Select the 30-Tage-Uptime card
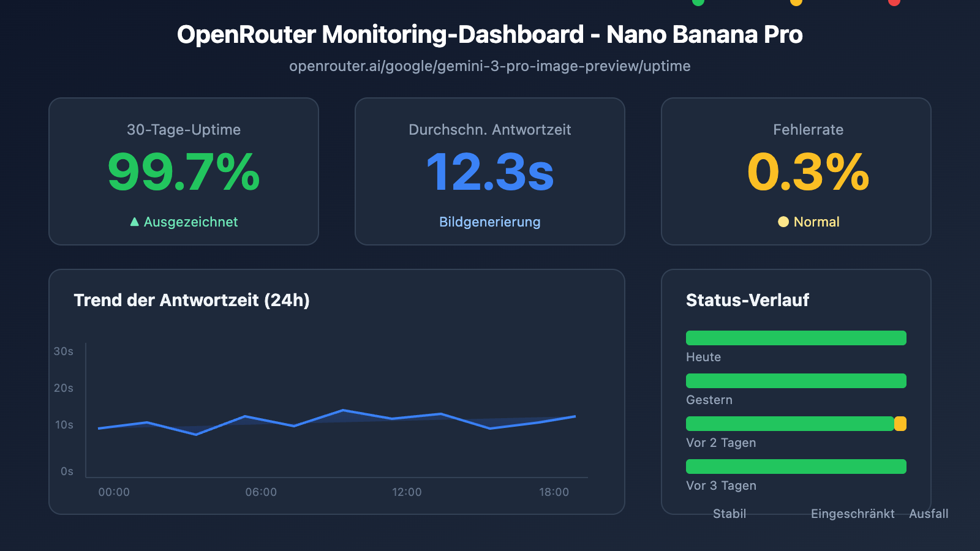Image resolution: width=980 pixels, height=551 pixels. coord(184,172)
